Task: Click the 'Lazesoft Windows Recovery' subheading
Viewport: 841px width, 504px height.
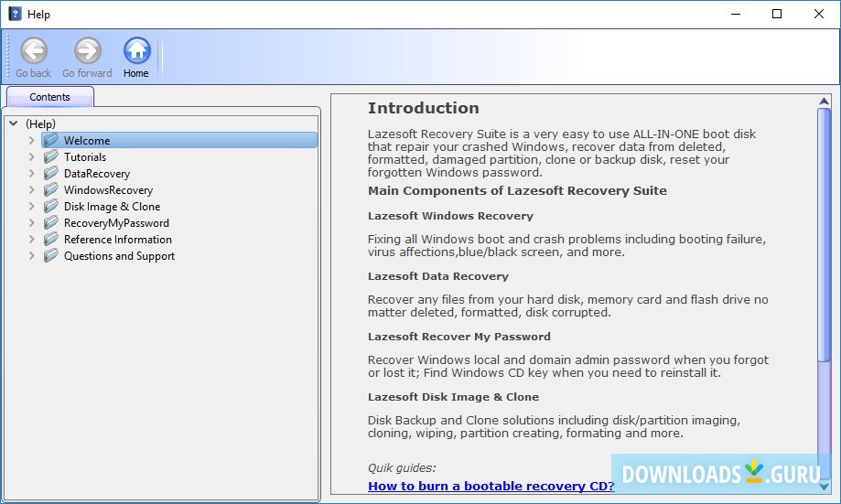Action: click(x=450, y=216)
